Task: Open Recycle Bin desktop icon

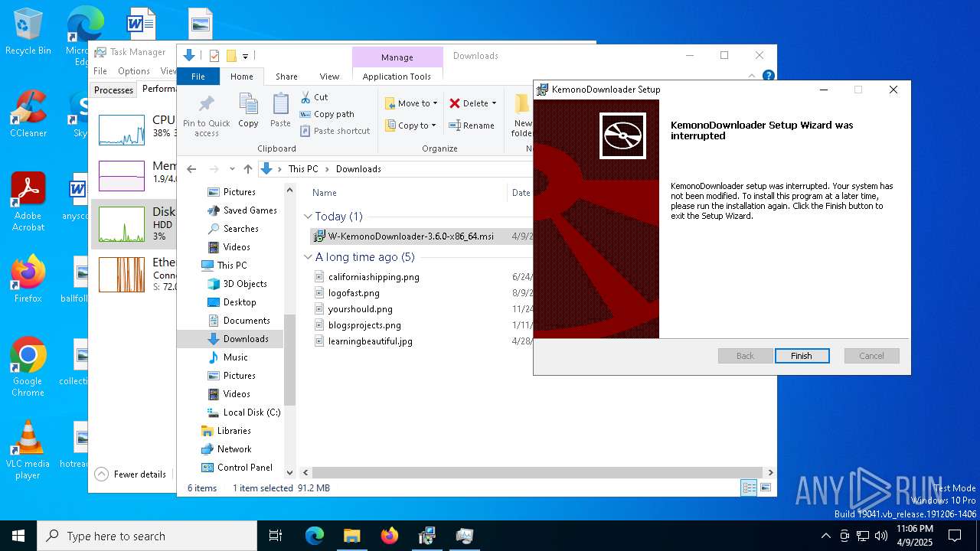Action: click(28, 32)
